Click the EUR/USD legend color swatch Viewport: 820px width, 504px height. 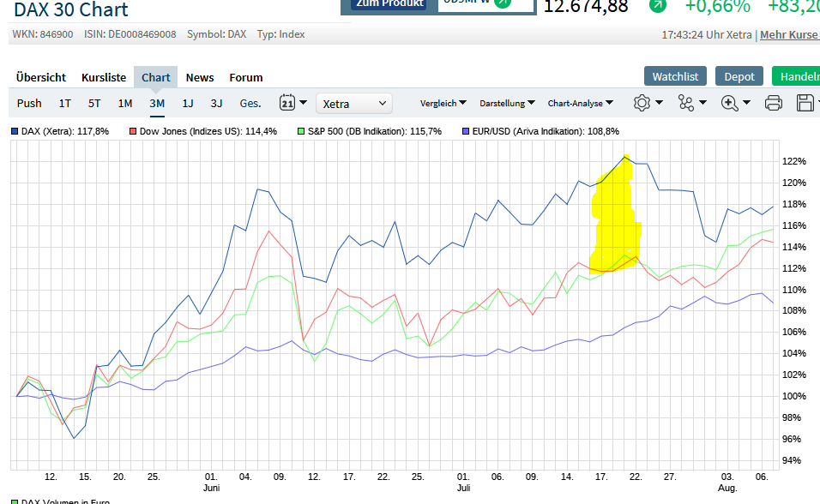(x=466, y=132)
